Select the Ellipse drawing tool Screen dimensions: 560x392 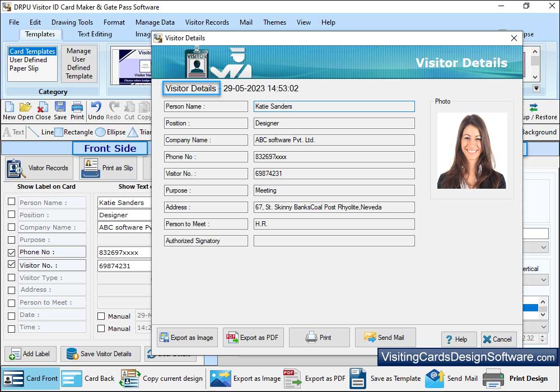pyautogui.click(x=110, y=132)
